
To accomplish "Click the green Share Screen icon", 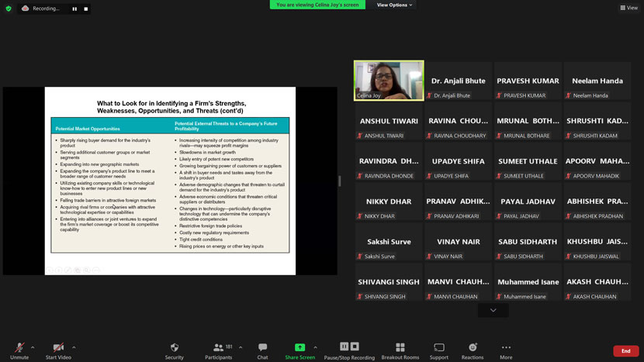I will pyautogui.click(x=299, y=348).
